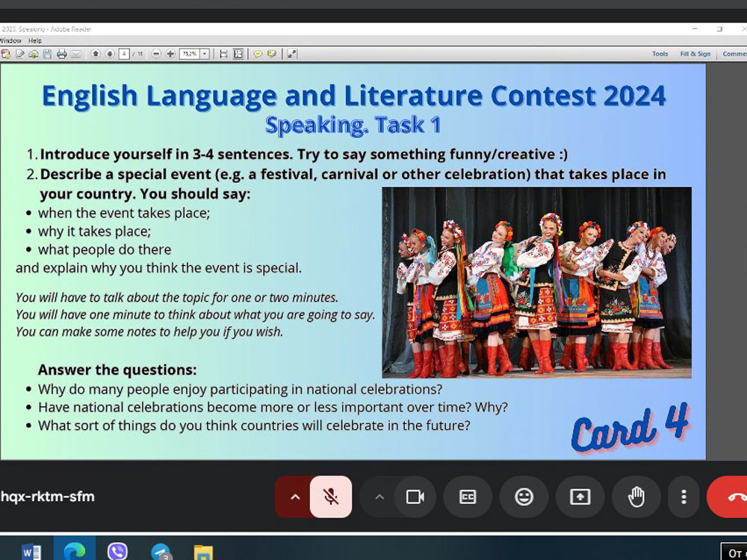Unmute the microphone in the call

pos(330,497)
